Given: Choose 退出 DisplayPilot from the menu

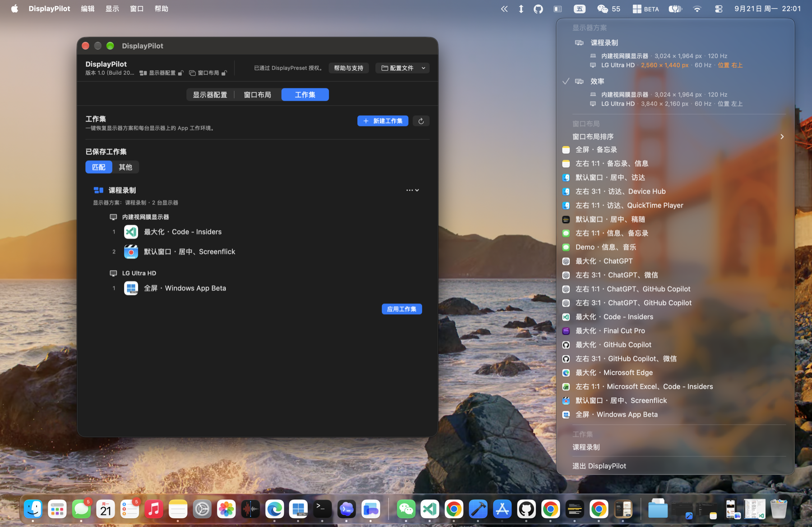Looking at the screenshot, I should 675,466.
